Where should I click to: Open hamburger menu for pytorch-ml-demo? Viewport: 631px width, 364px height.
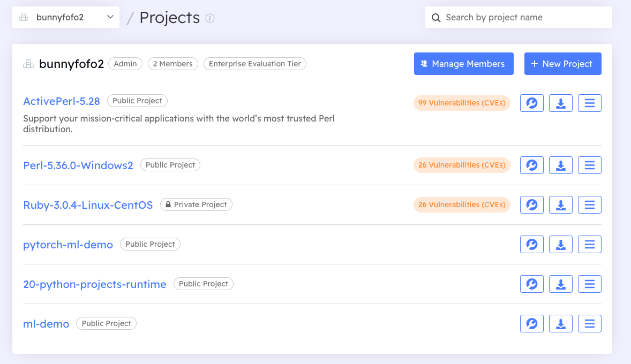(x=589, y=244)
